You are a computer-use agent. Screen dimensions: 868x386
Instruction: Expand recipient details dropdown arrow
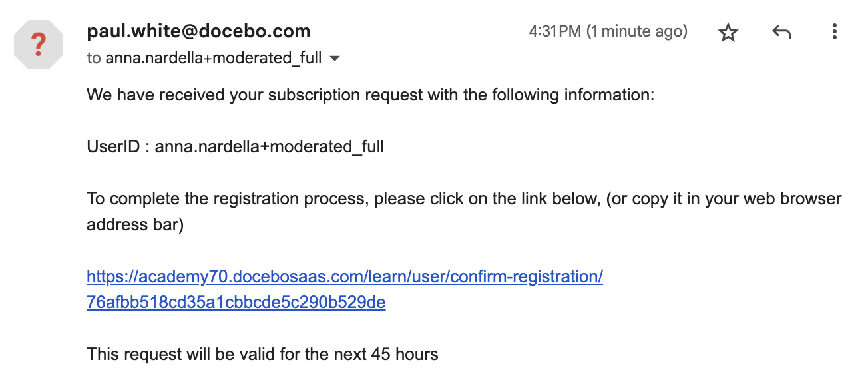(x=335, y=59)
